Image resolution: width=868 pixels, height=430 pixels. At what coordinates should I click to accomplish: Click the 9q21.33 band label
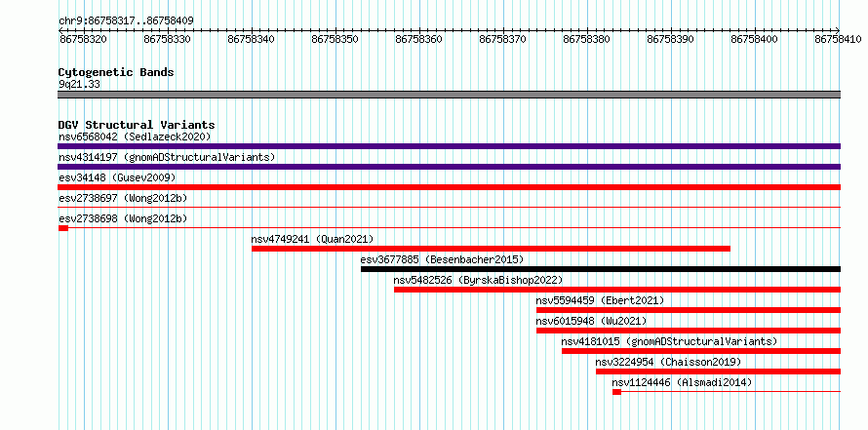79,85
